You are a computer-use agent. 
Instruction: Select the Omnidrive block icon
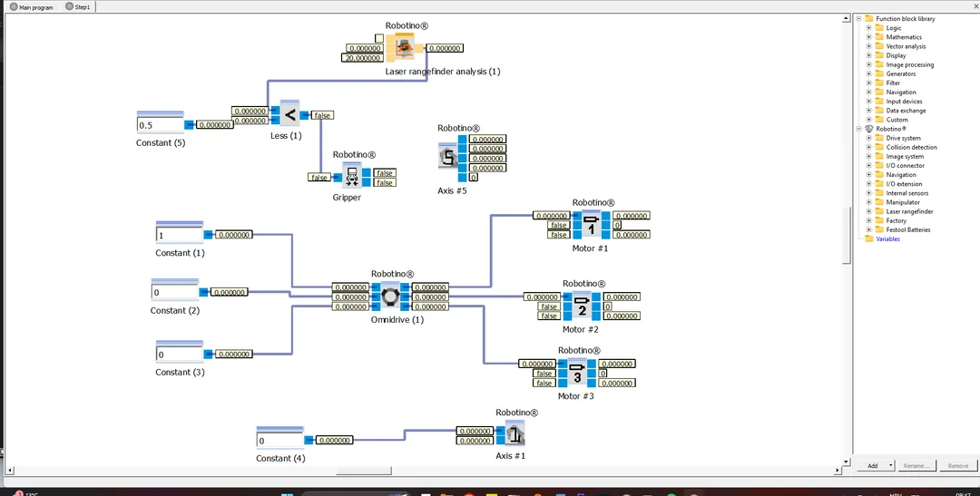click(390, 297)
